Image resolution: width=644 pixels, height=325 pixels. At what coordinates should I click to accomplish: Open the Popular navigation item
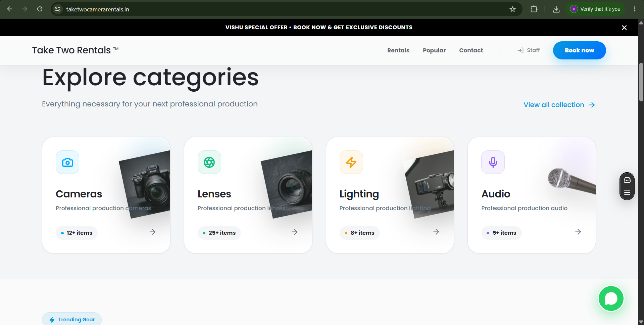434,50
